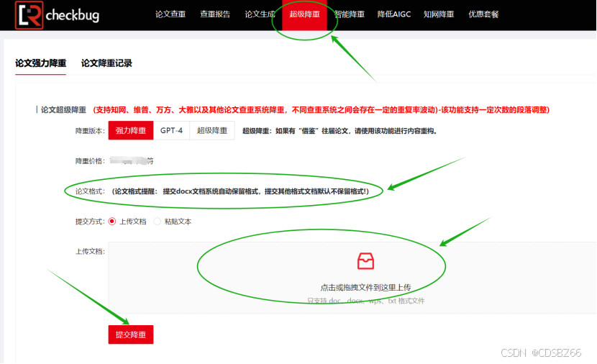Switch to the 论文降重记录 tab
The image size is (597, 364).
coord(106,63)
